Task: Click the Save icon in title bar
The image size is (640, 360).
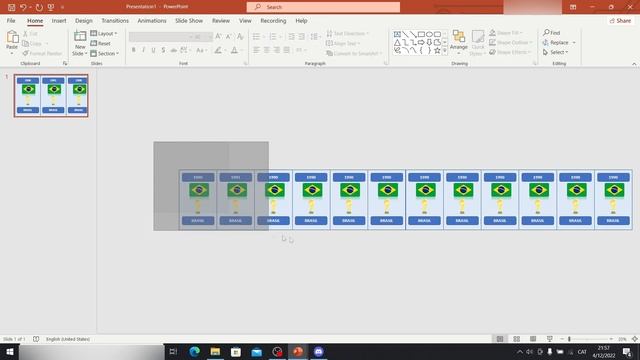Action: [x=11, y=7]
